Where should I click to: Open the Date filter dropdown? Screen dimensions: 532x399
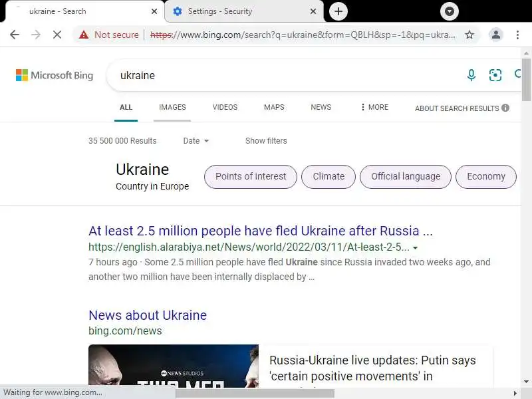pyautogui.click(x=196, y=141)
